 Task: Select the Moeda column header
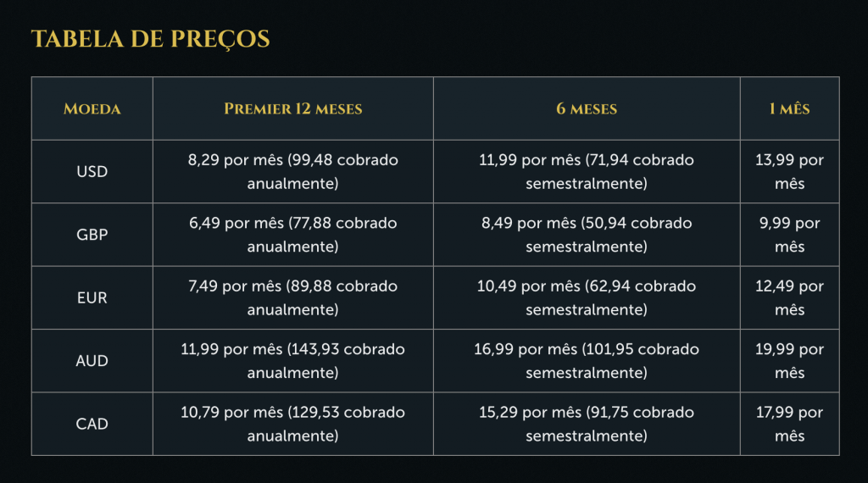pos(92,108)
